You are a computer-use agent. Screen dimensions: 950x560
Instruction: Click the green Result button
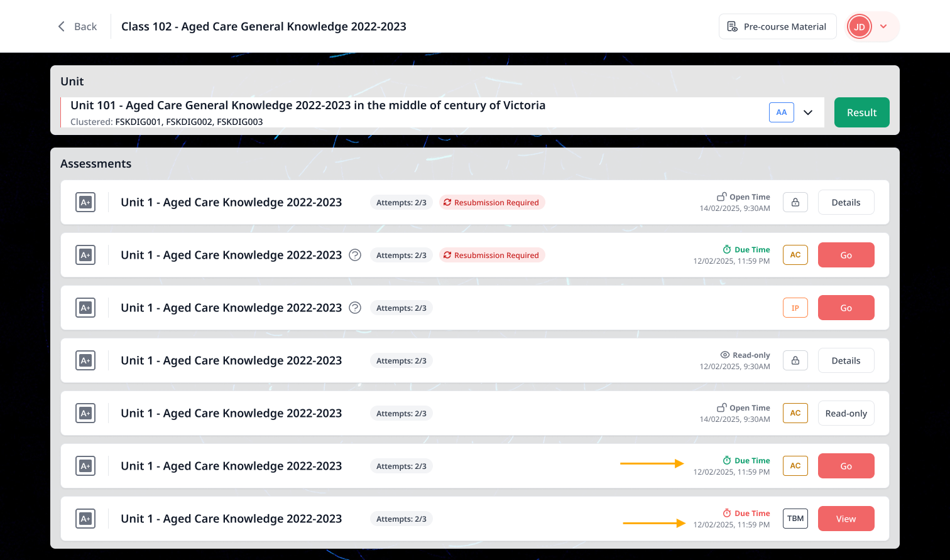(862, 112)
